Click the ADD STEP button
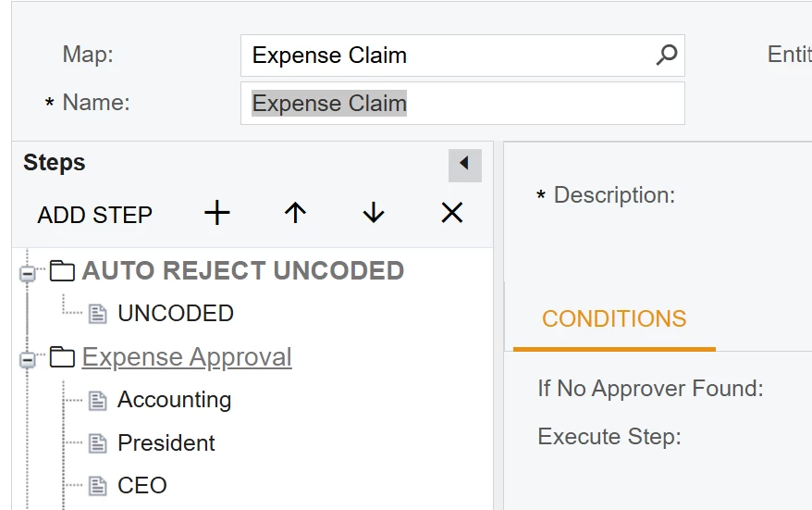This screenshot has width=812, height=510. [94, 215]
